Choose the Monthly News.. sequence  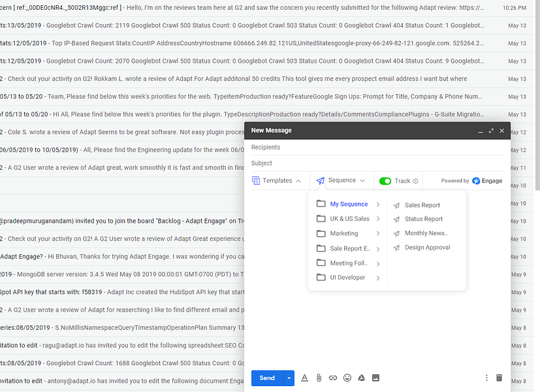point(426,233)
